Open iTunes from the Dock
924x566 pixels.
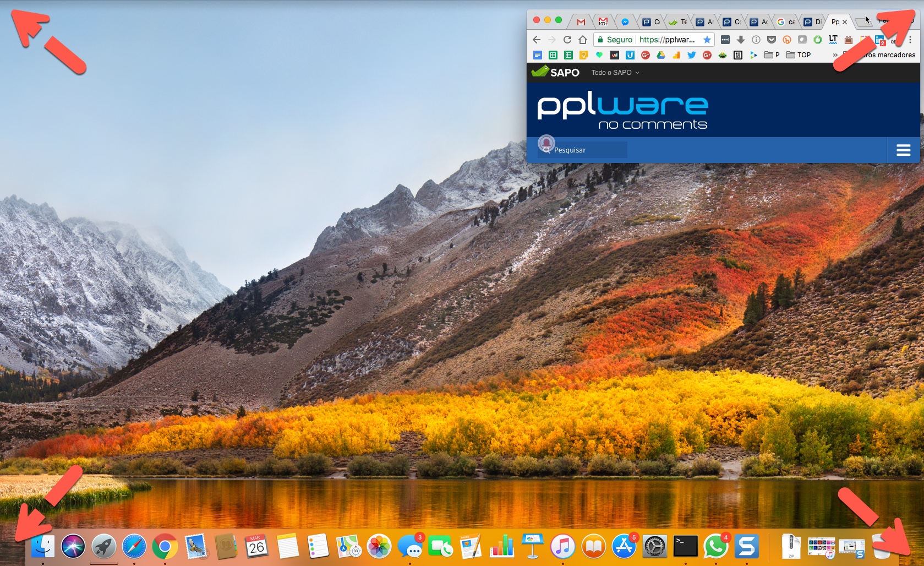(563, 547)
